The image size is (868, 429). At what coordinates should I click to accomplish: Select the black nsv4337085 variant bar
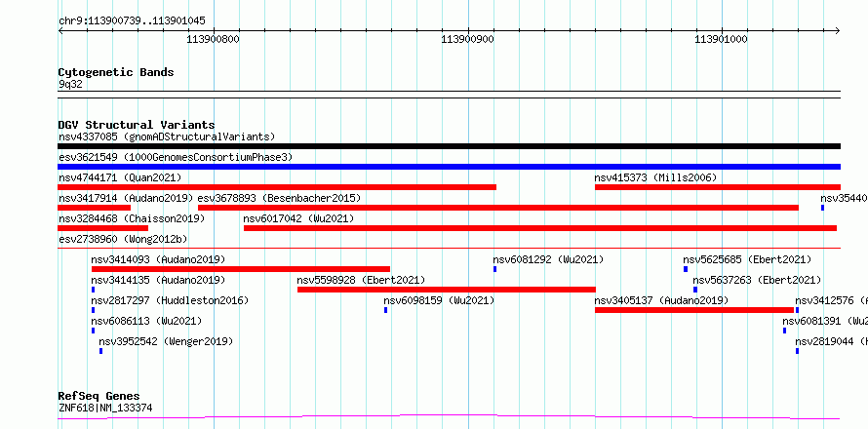(449, 146)
